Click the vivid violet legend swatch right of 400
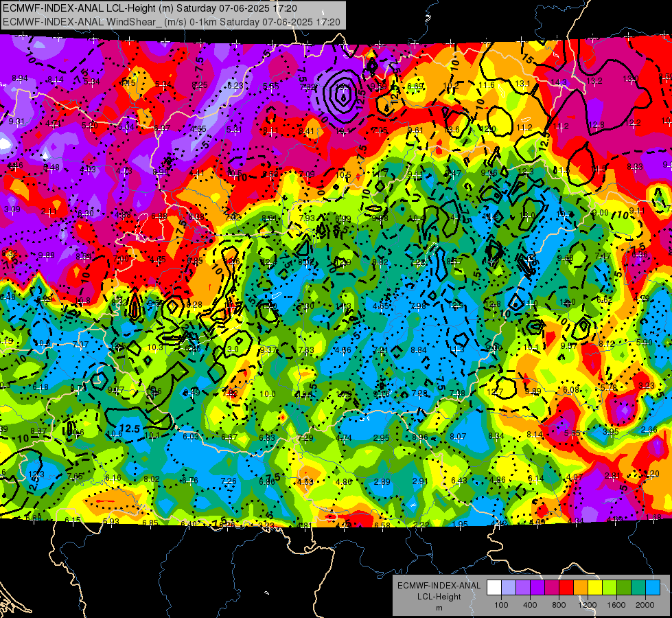This screenshot has height=618, width=672. (x=537, y=588)
